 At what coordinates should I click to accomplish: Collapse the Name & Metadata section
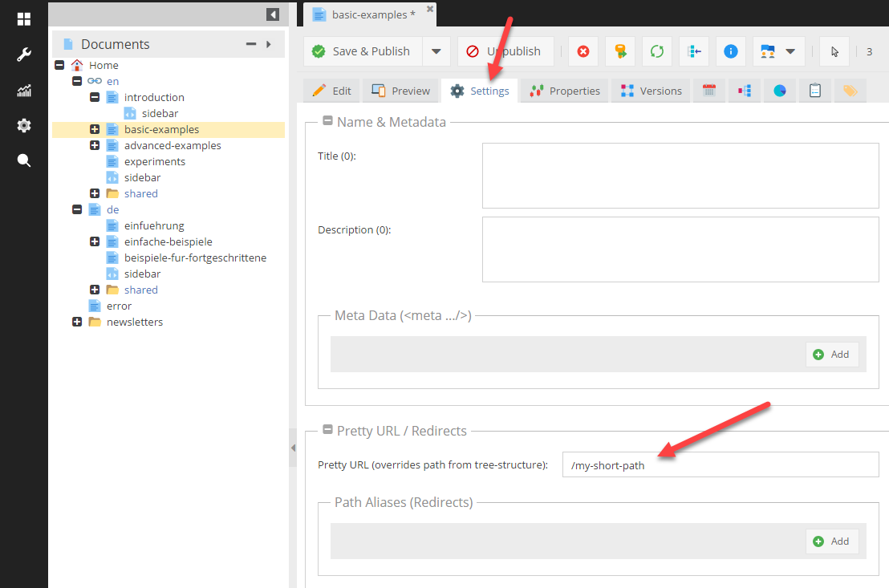[x=327, y=122]
